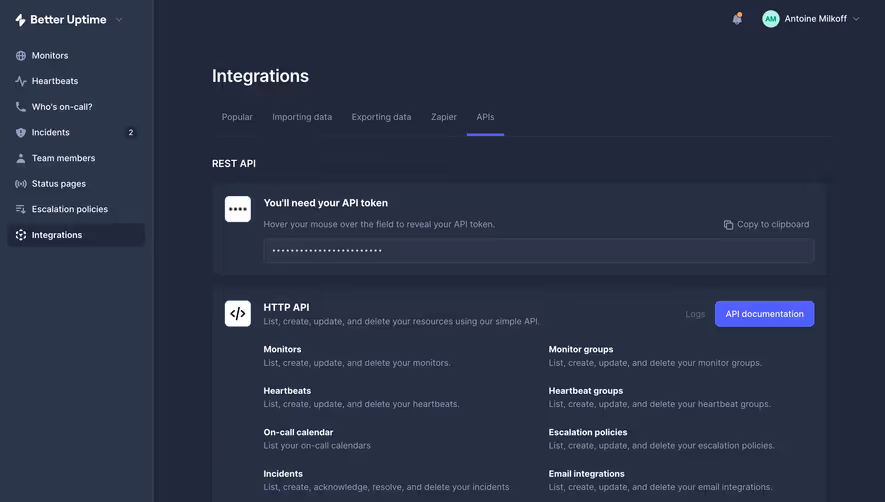Click the Status pages broadcast icon
Image resolution: width=885 pixels, height=502 pixels.
(x=21, y=184)
